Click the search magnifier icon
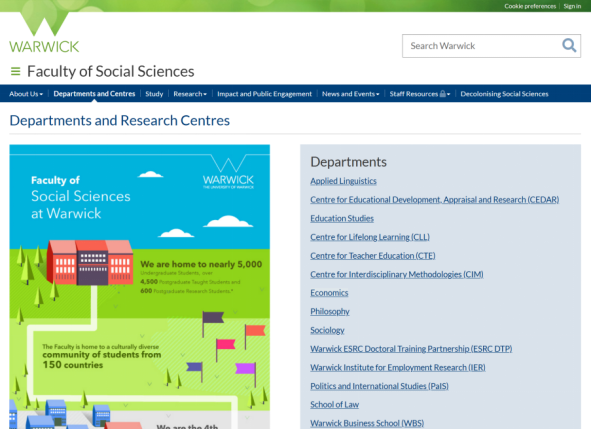This screenshot has height=429, width=591. point(569,46)
